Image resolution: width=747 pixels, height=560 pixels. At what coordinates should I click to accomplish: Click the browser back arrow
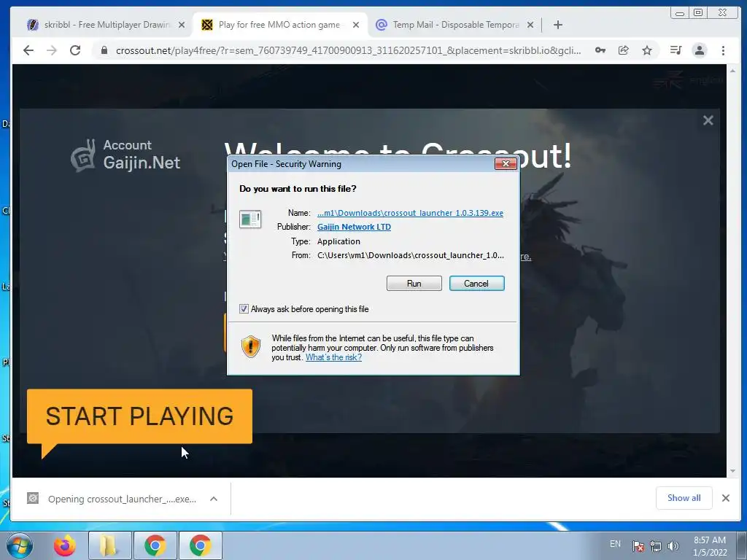click(28, 50)
